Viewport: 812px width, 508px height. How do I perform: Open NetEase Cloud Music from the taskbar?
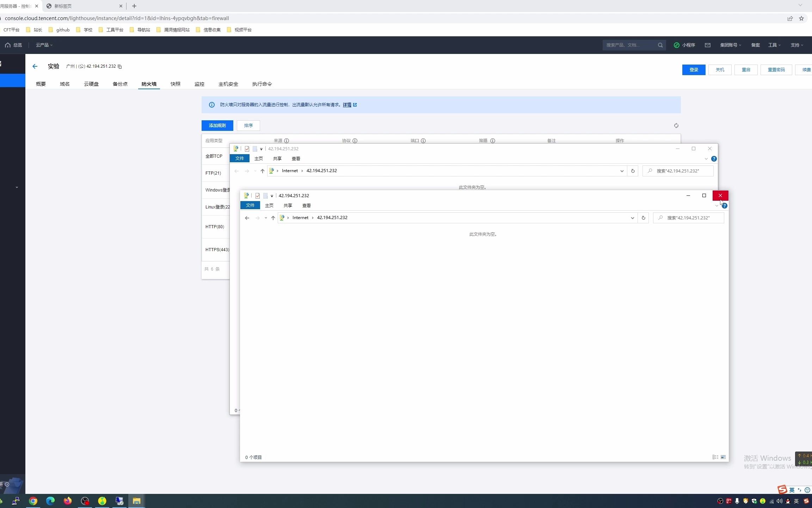(x=102, y=501)
